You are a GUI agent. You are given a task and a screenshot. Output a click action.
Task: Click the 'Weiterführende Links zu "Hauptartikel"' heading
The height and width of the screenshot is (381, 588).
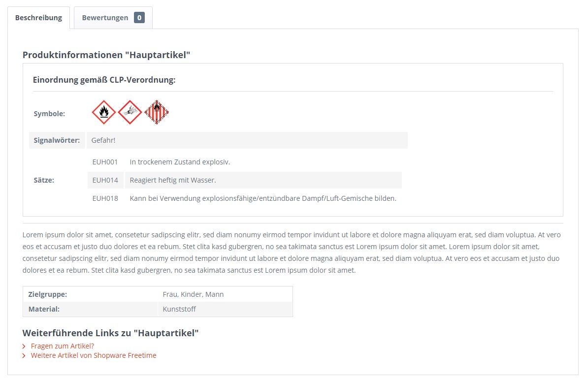click(111, 333)
